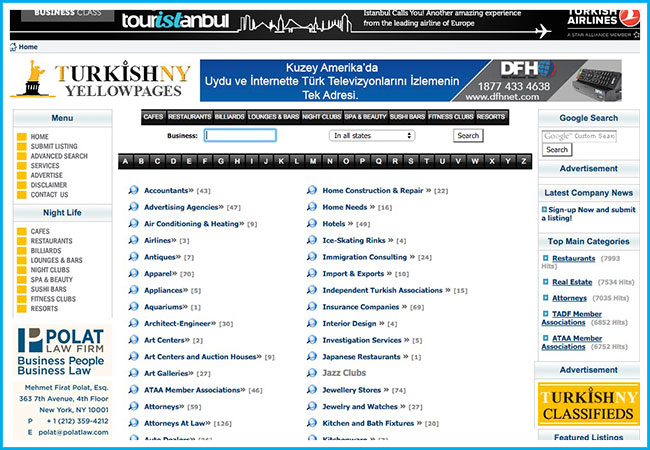
Task: Click the Google Search panel Search button
Action: point(557,150)
